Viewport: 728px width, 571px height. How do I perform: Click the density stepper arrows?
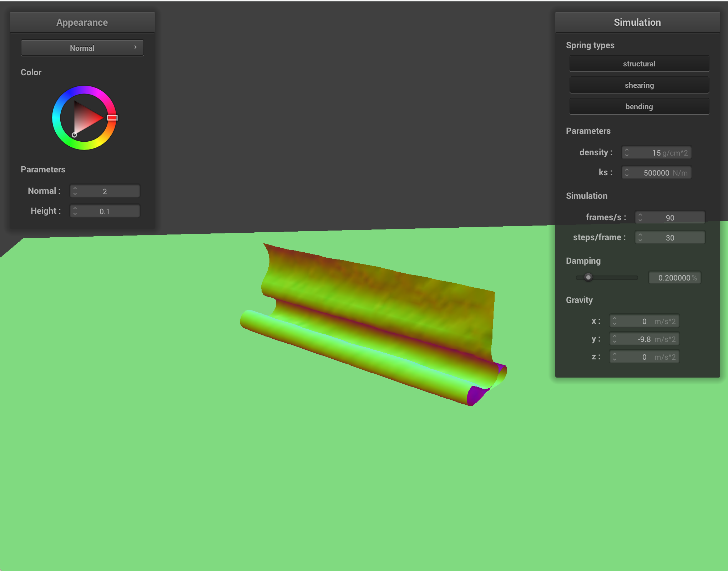627,152
